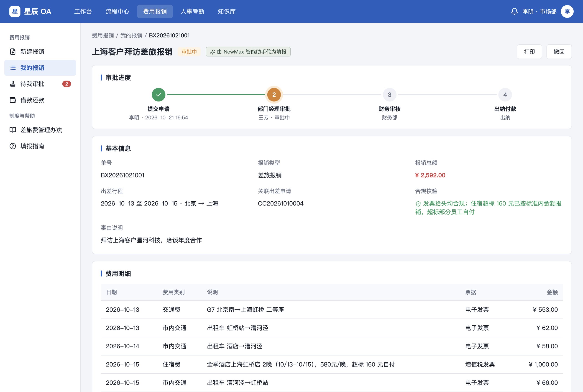The height and width of the screenshot is (392, 583).
Task: Click the 填报指南 help icon
Action: [x=13, y=146]
